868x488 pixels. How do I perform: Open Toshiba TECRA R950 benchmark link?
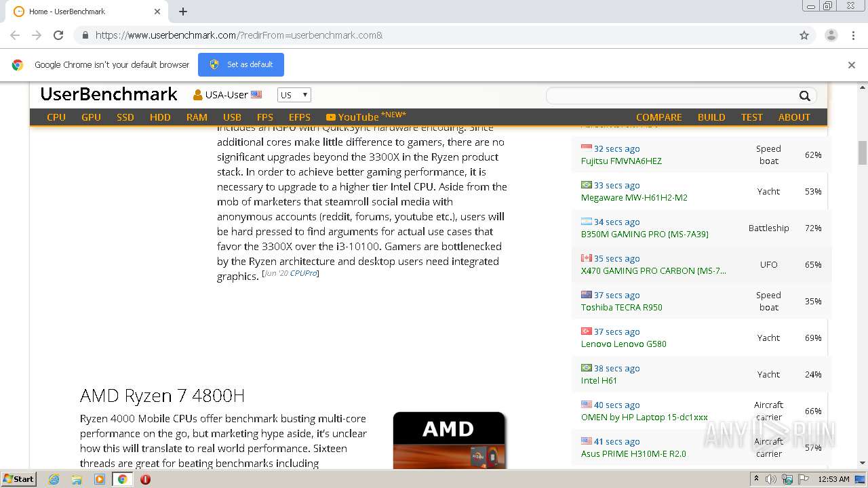[621, 307]
